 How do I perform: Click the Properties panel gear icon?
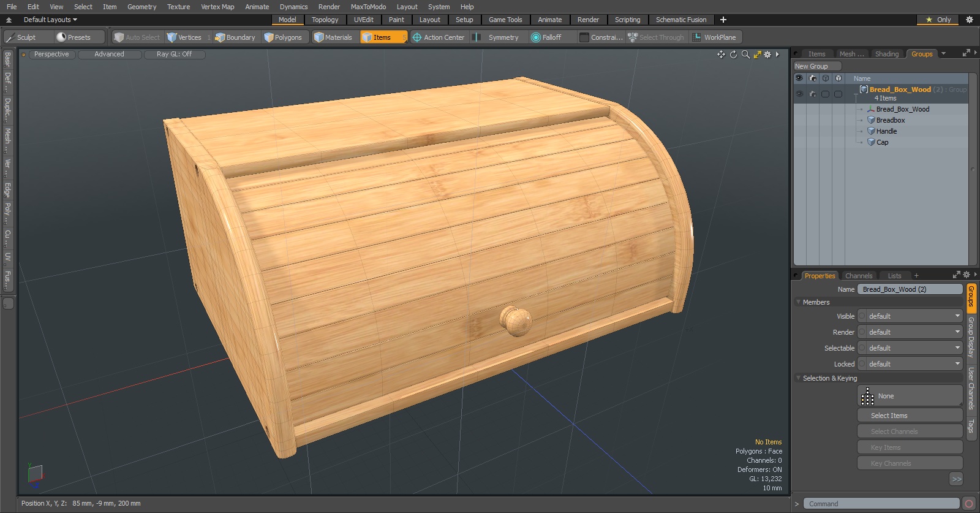[x=967, y=275]
